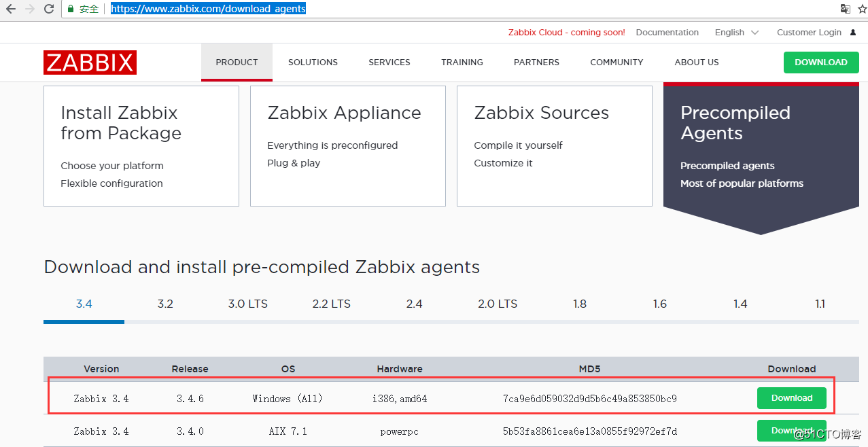This screenshot has width=868, height=447.
Task: Click the OS column header
Action: 288,369
